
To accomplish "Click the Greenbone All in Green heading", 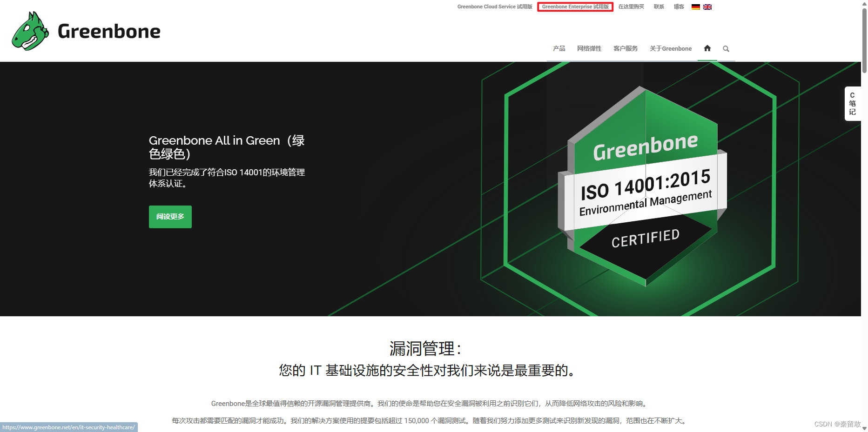I will click(227, 147).
